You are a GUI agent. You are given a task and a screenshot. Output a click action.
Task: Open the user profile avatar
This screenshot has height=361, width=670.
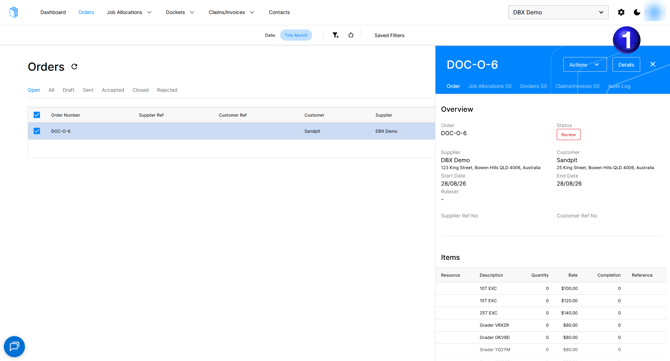654,12
